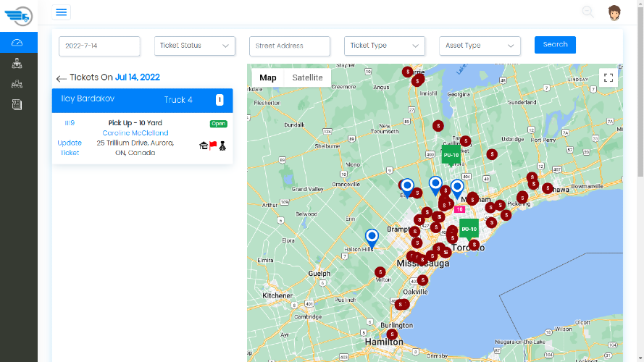This screenshot has width=644, height=362.
Task: Click the red marker over East Gwillimbury
Action: tap(465, 141)
